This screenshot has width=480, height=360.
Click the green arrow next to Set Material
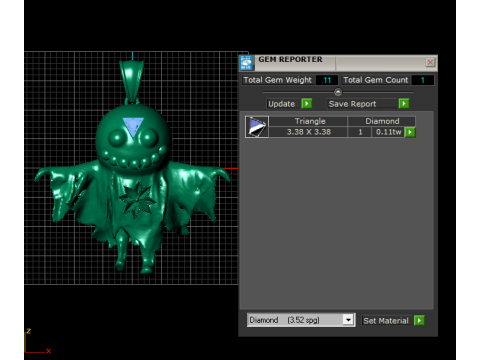tap(419, 320)
